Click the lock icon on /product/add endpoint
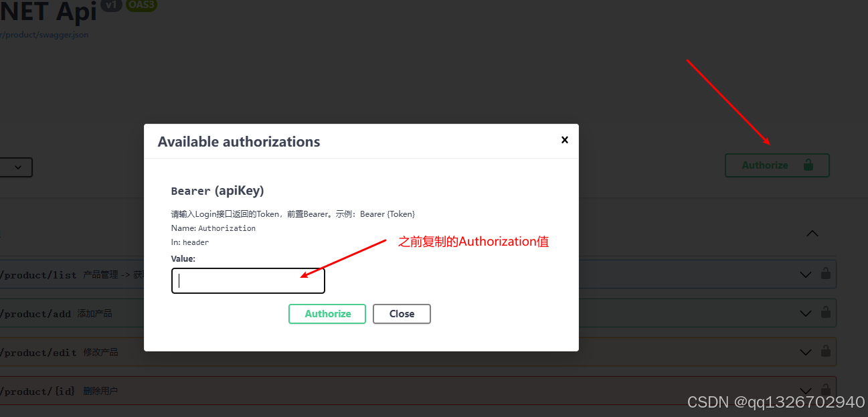The image size is (868, 417). (x=826, y=313)
